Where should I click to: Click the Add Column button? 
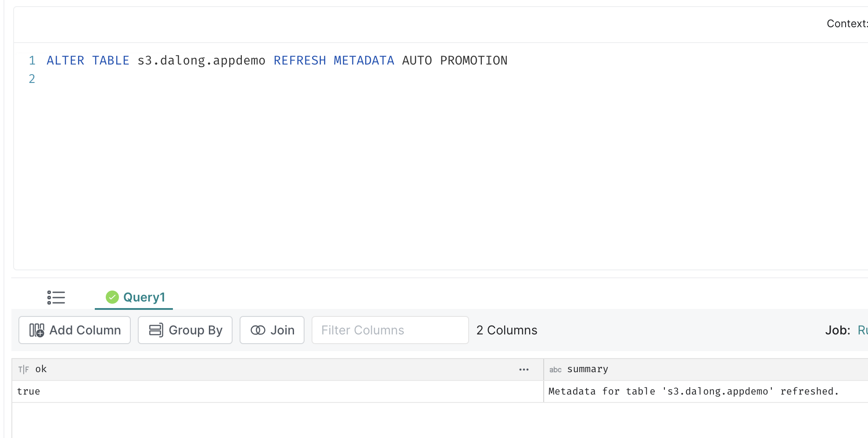[75, 330]
